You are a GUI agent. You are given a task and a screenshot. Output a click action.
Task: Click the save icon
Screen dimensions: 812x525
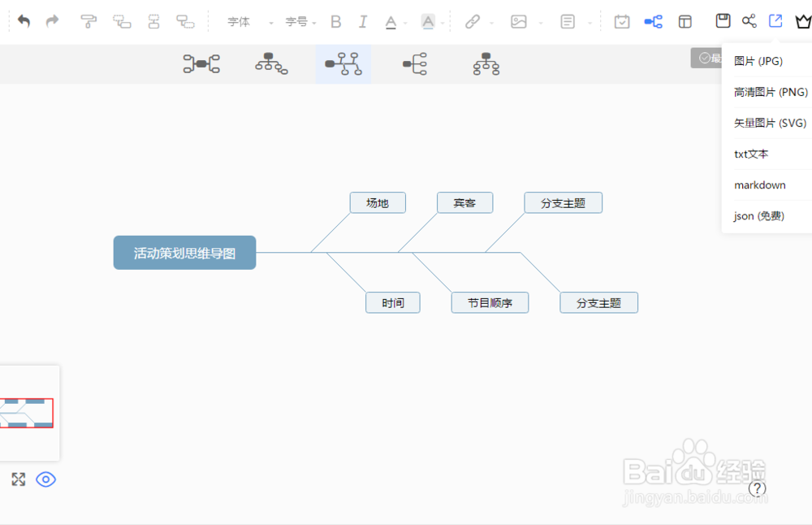(723, 21)
